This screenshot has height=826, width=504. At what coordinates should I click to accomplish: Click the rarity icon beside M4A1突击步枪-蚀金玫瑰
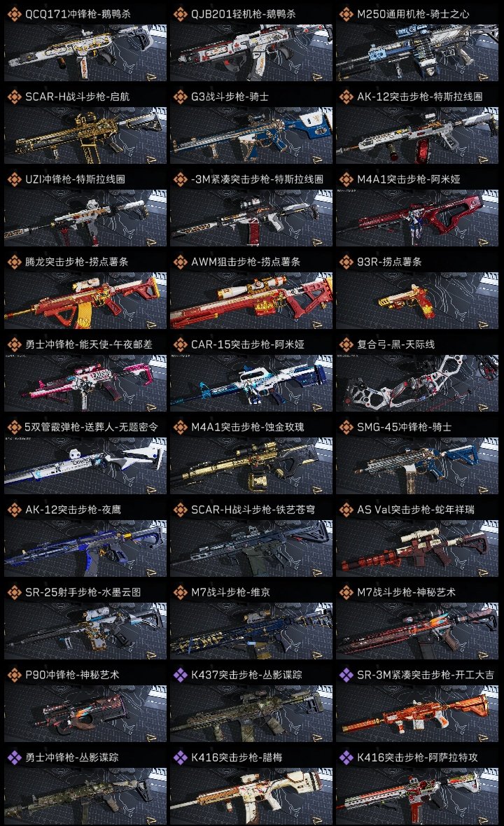pyautogui.click(x=180, y=427)
